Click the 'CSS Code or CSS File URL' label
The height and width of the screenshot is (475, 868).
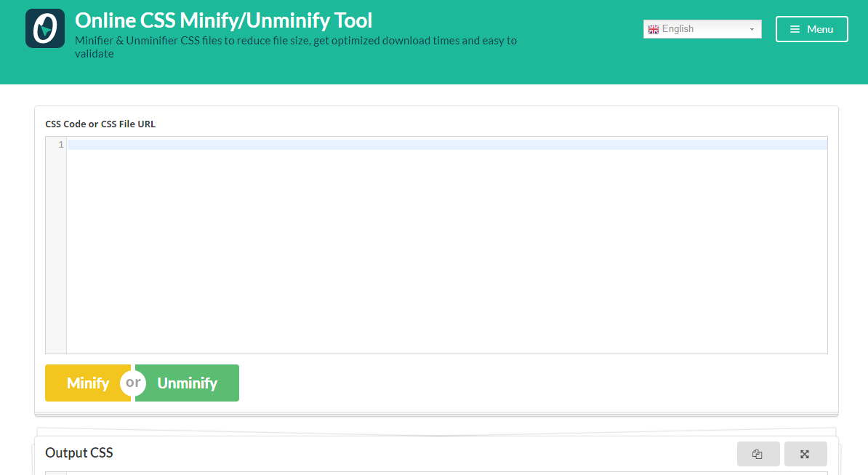pyautogui.click(x=100, y=124)
